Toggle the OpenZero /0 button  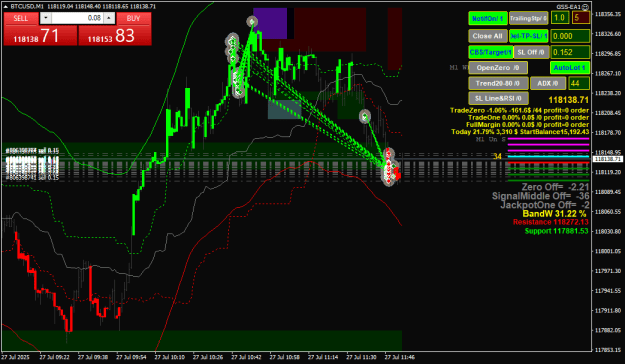coord(498,68)
